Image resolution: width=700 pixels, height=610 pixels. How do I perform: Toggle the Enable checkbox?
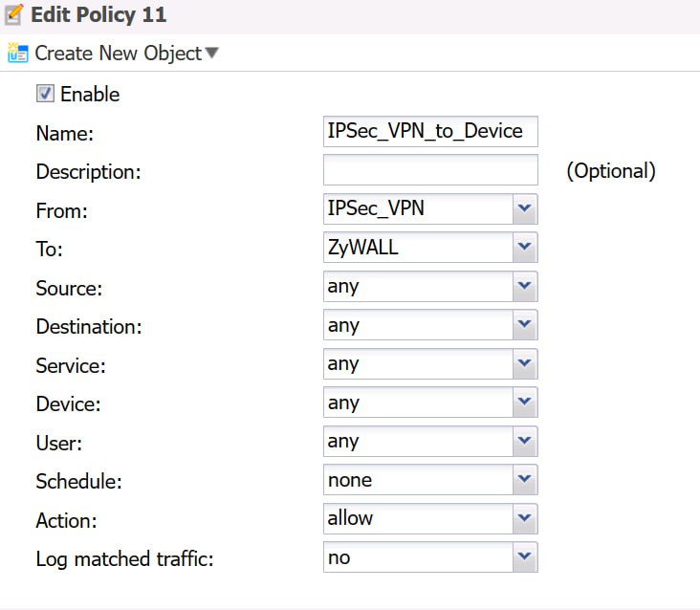tap(45, 94)
